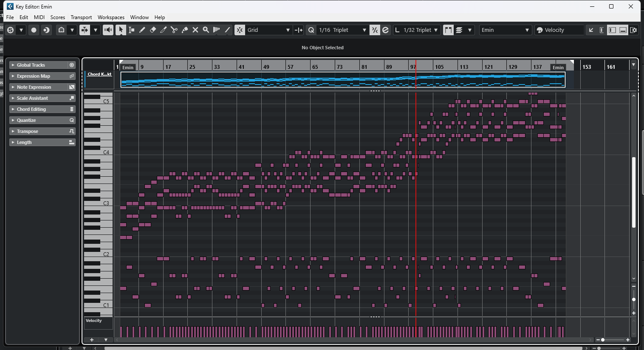Viewport: 644px width, 350px height.
Task: Expand the Transpose section
Action: 13,131
